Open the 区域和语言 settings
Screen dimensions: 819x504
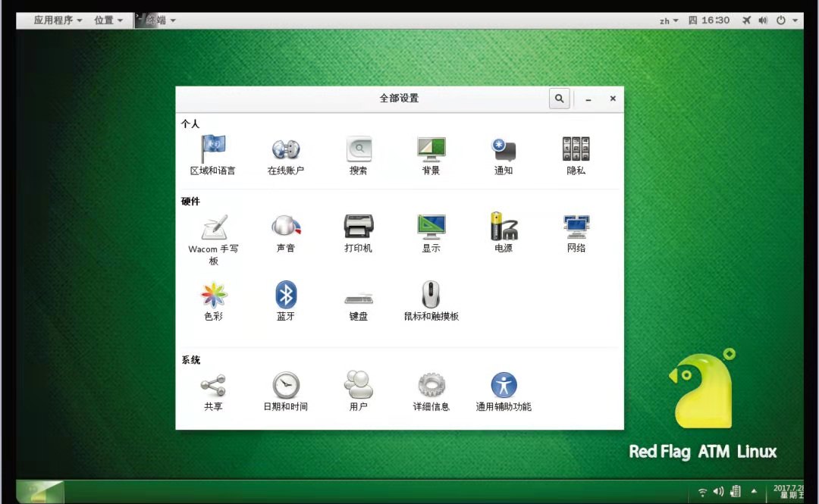pos(212,155)
